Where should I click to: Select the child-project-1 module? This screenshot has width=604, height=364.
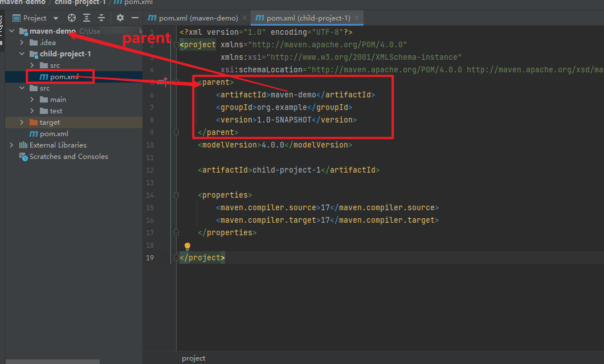tap(65, 54)
